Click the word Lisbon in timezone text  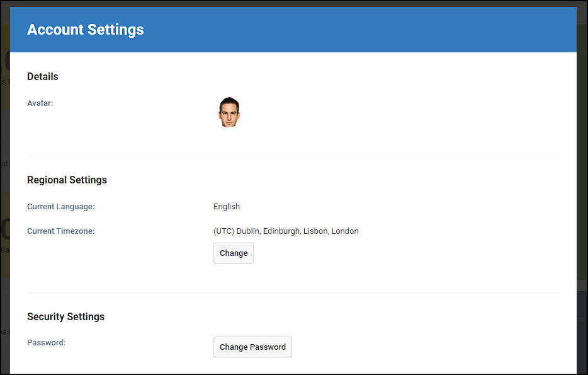tap(316, 231)
